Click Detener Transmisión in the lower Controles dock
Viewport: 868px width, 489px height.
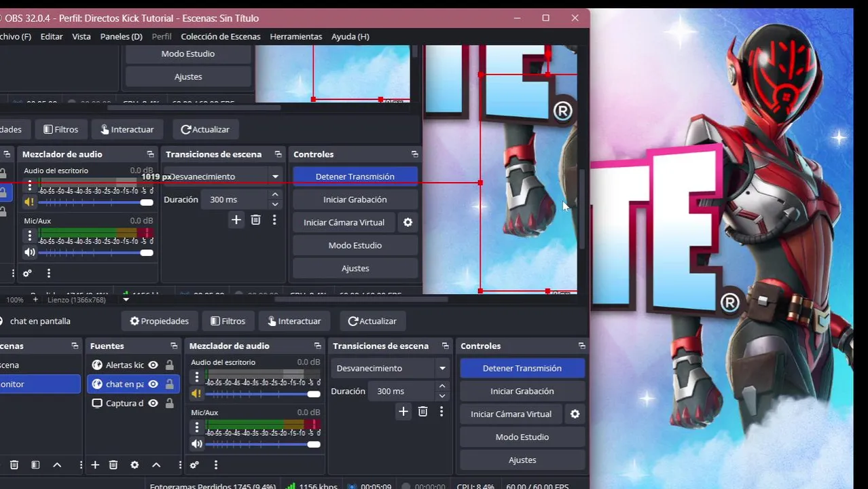(522, 368)
